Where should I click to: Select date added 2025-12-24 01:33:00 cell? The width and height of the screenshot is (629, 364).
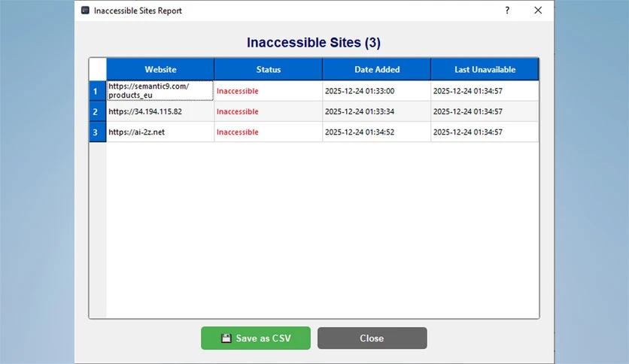377,91
